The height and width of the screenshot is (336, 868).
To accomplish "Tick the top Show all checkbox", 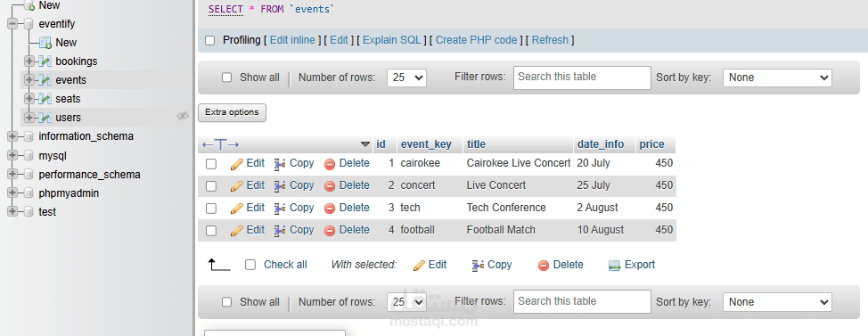I will [x=226, y=78].
